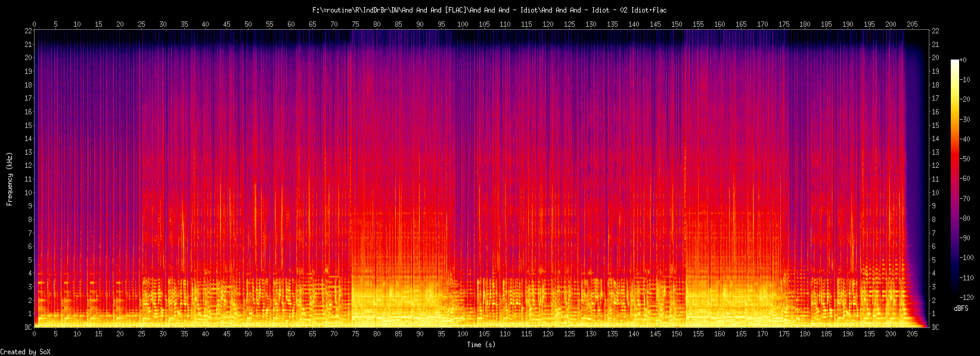Image resolution: width=980 pixels, height=356 pixels.
Task: Click the '9' label on the right frequency axis
Action: click(934, 206)
